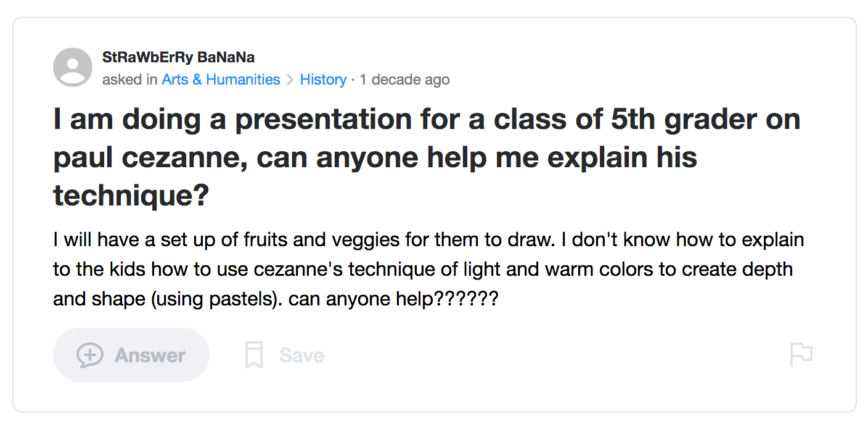Image resolution: width=868 pixels, height=427 pixels.
Task: Click the question title's first line
Action: click(427, 120)
